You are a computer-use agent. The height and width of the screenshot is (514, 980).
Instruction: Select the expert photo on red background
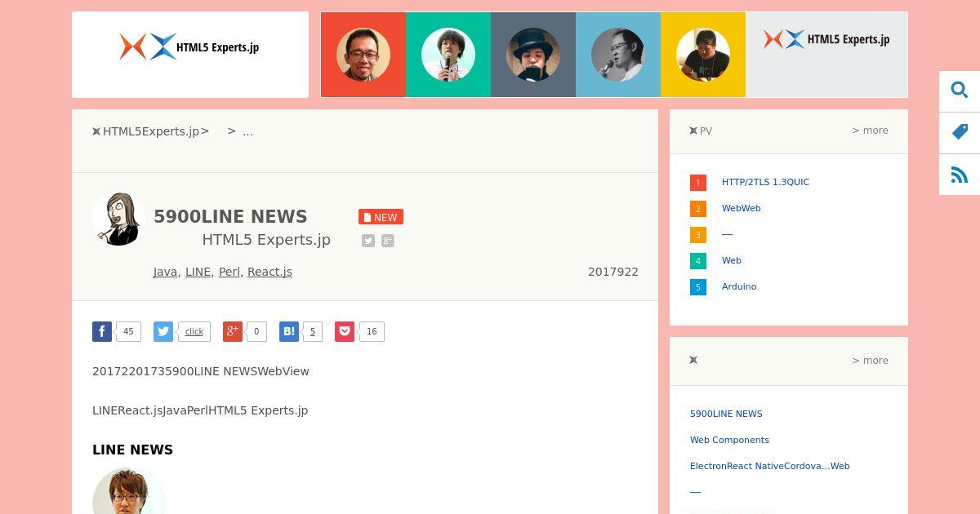click(363, 55)
